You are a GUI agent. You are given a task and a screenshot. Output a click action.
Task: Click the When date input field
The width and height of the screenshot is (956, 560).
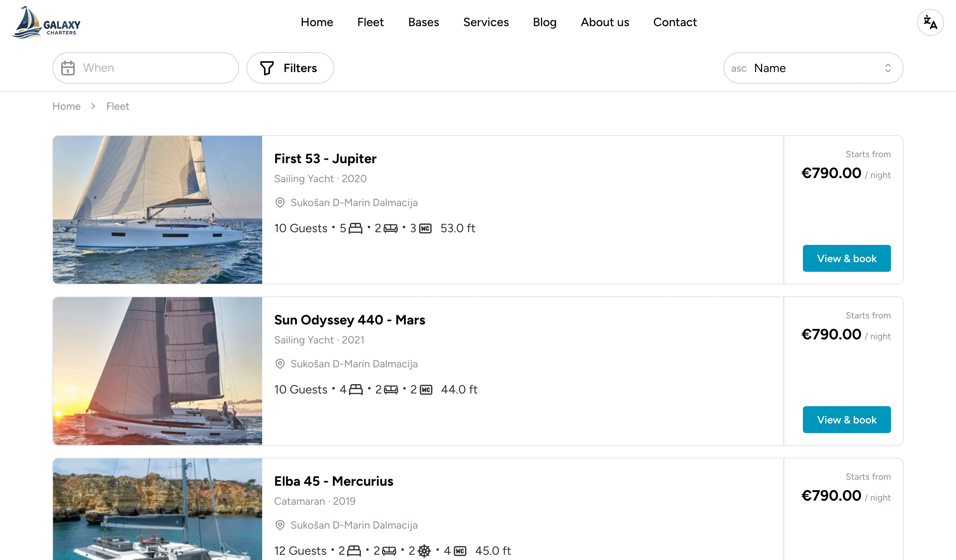pos(146,68)
